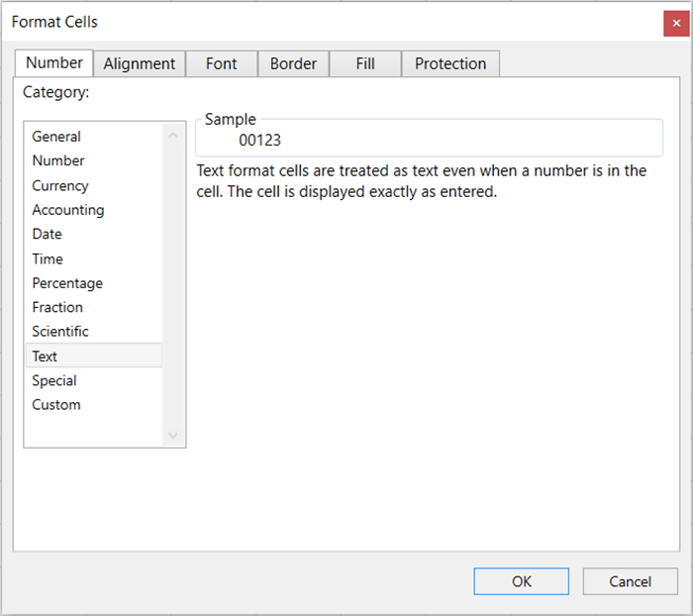Pick the Percentage category
Image resolution: width=693 pixels, height=616 pixels.
point(67,283)
